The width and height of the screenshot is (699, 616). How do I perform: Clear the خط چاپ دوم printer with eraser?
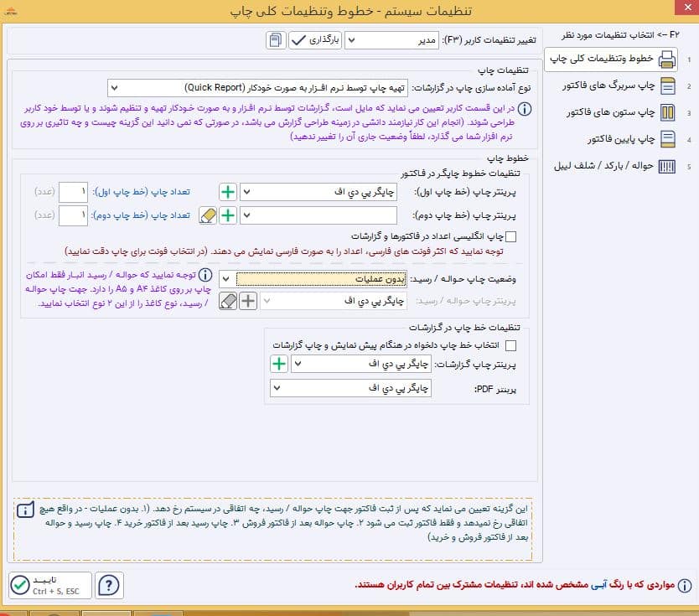(x=208, y=215)
